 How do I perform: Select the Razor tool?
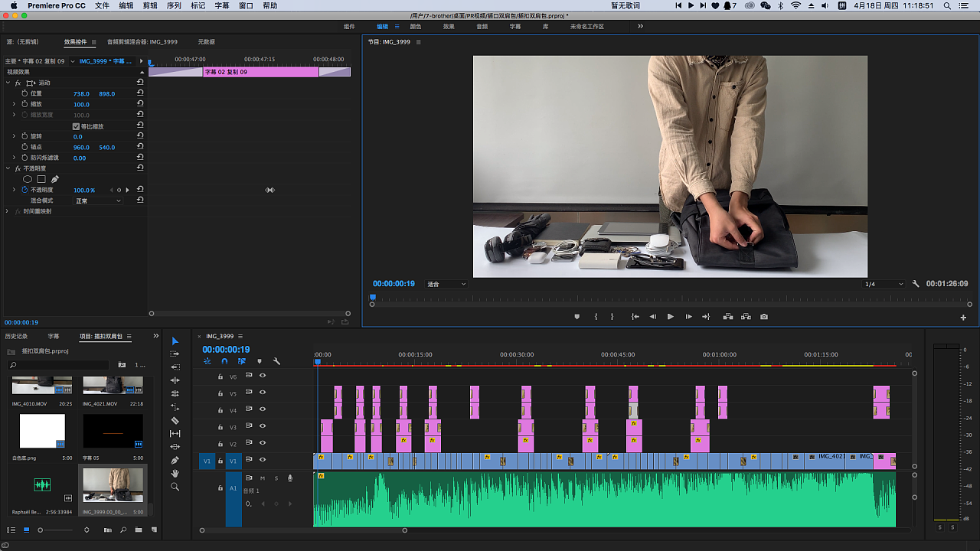coord(175,420)
